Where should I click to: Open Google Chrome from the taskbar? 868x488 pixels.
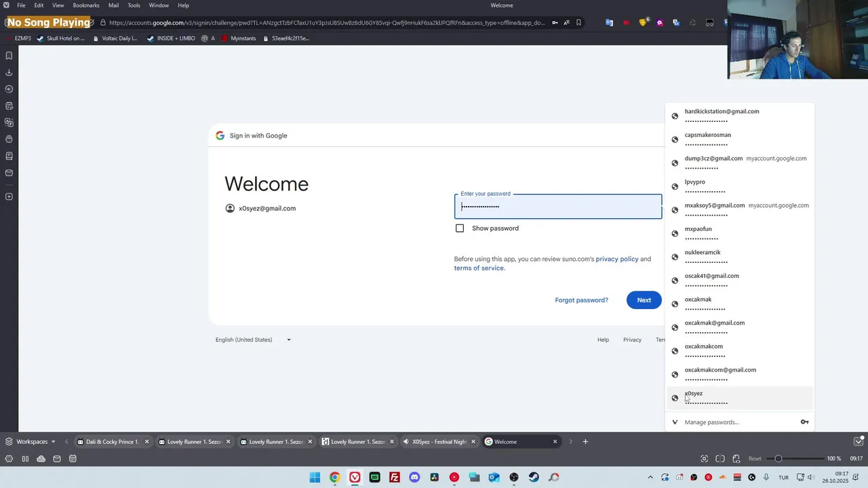coord(335,477)
